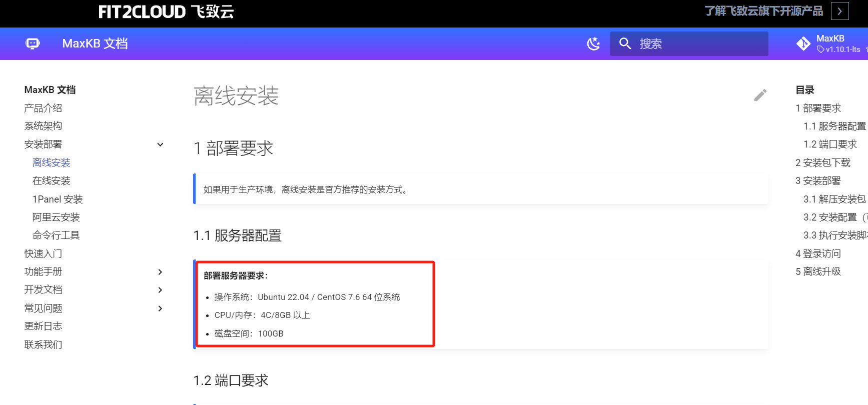Jump to 5 离线升级 in 目录

coord(818,271)
